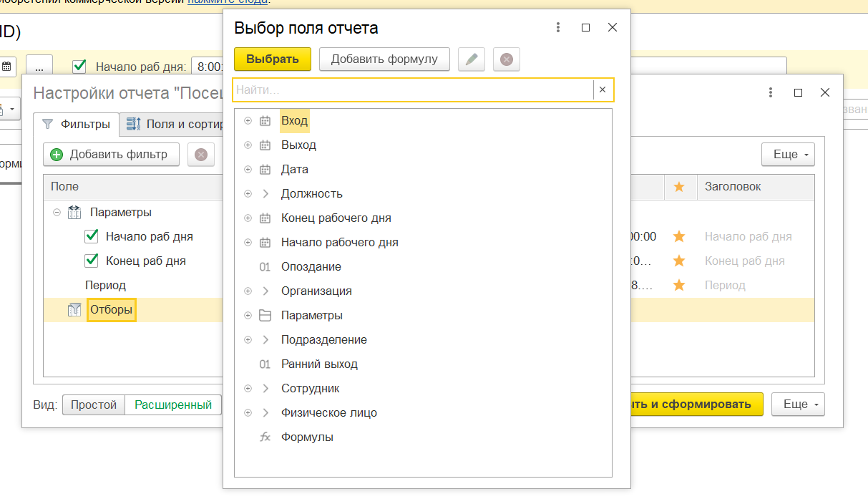Clear the search field with X icon
The width and height of the screenshot is (868, 499).
click(603, 89)
